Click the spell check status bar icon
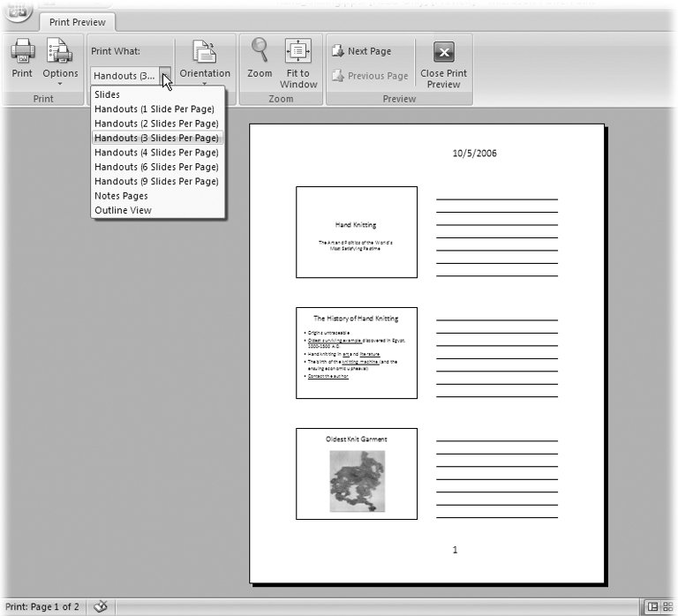The width and height of the screenshot is (678, 616). [101, 606]
